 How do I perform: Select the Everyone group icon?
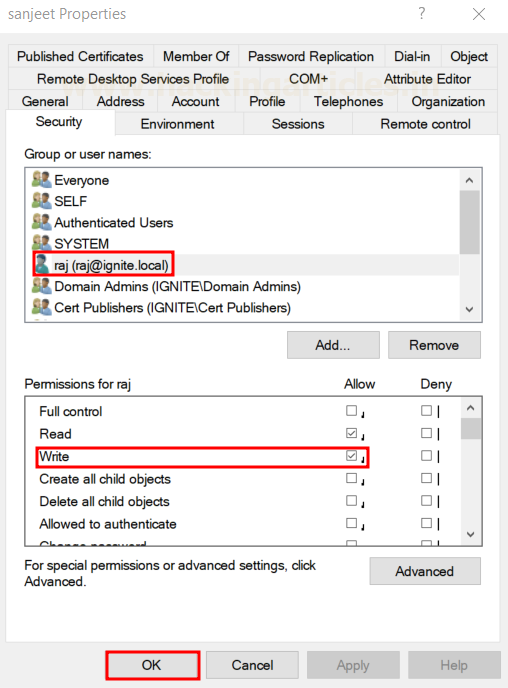pos(42,179)
